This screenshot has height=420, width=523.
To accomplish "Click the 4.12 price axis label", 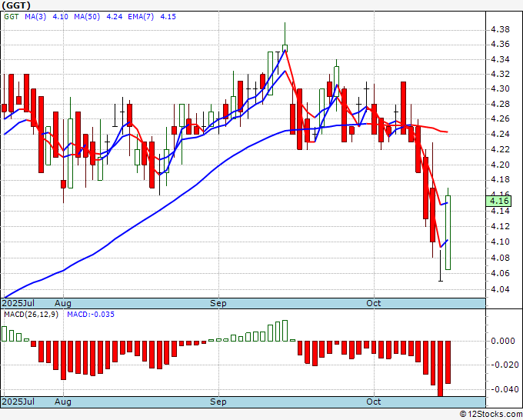I will 501,226.
